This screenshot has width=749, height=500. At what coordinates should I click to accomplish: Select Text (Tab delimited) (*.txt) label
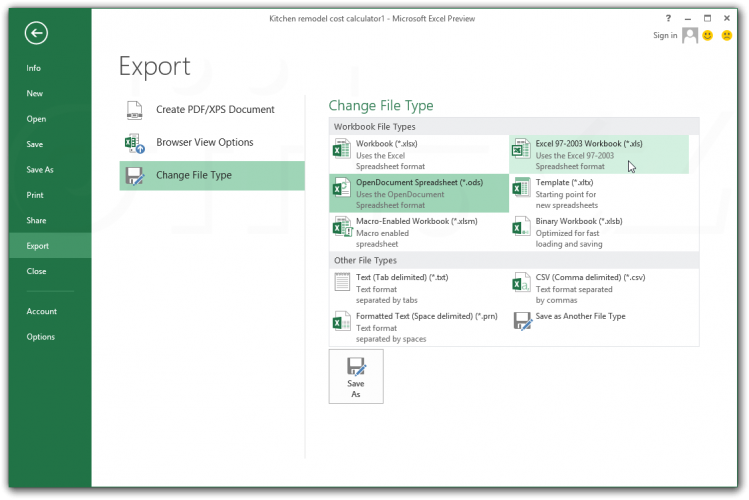(402, 277)
